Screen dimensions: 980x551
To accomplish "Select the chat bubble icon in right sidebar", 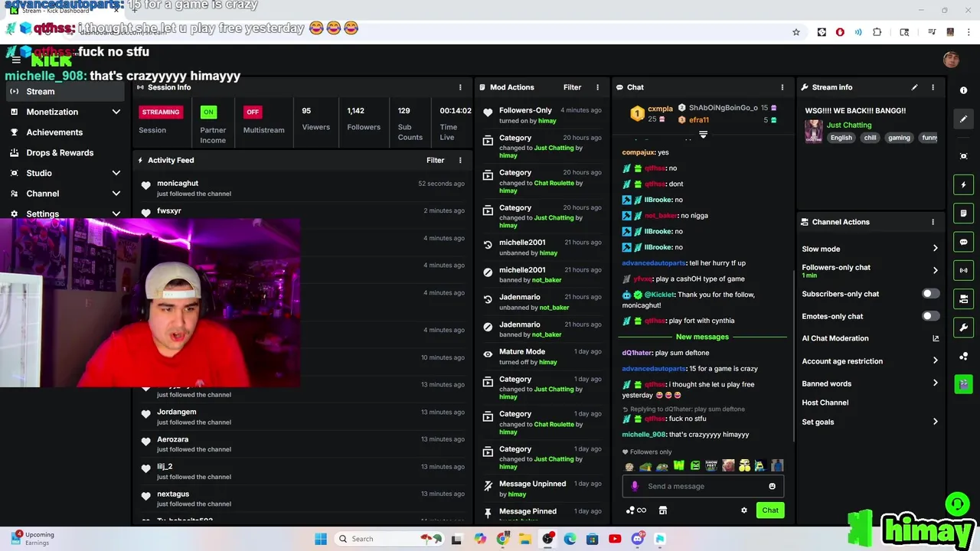I will click(963, 242).
